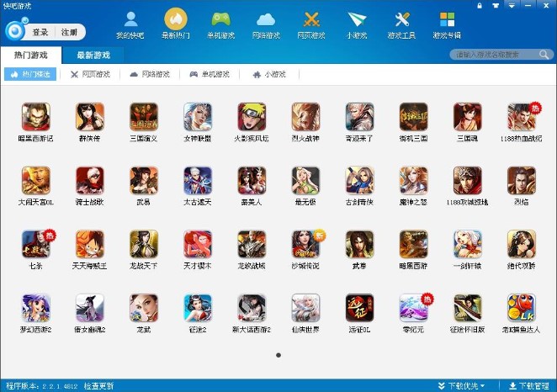This screenshot has width=557, height=392.
Task: Open 沙城传说 new game icon
Action: [306, 244]
